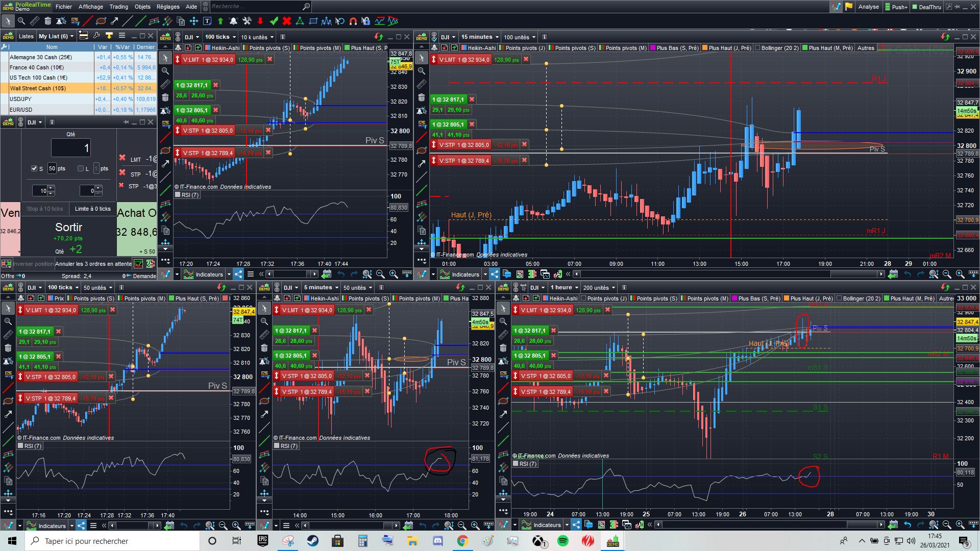This screenshot has height=551, width=980.
Task: Toggle Bollinger (20 2) indicator checkbox on 15-minute chart
Action: point(757,48)
